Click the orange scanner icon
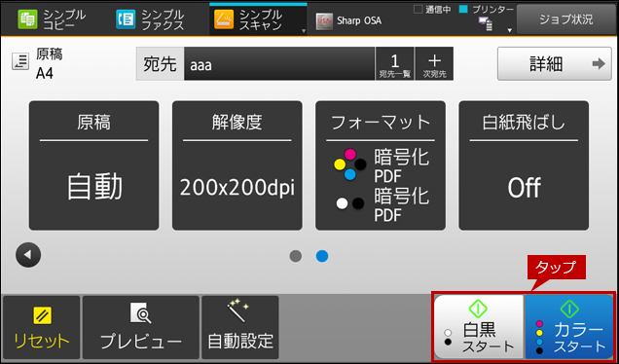The width and height of the screenshot is (619, 364). click(x=224, y=19)
